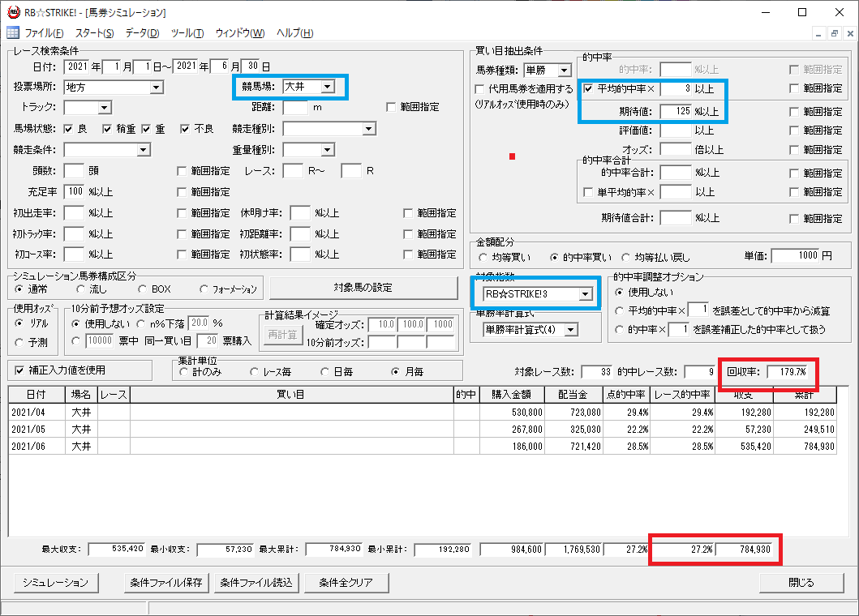Expand the 重量種別 dropdown

(x=328, y=150)
